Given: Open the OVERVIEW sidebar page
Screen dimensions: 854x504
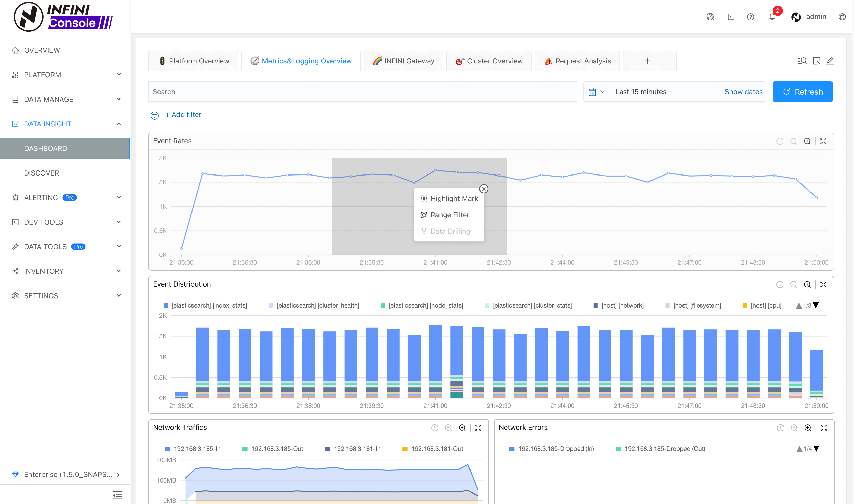Looking at the screenshot, I should [65, 50].
